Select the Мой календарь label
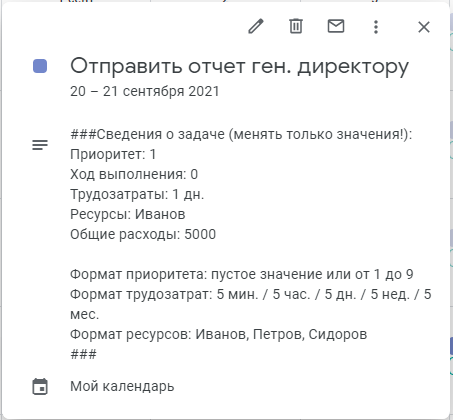The width and height of the screenshot is (453, 420). coord(122,387)
